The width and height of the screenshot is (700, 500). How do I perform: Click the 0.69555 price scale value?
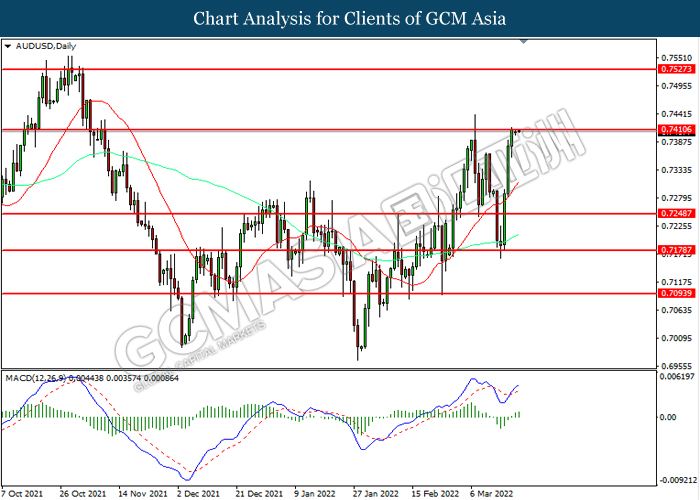[x=676, y=366]
